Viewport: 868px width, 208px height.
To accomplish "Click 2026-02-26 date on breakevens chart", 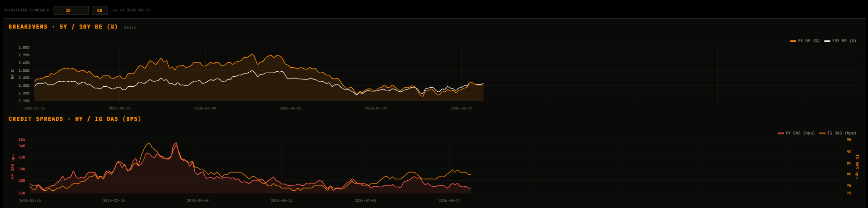I will click(120, 108).
